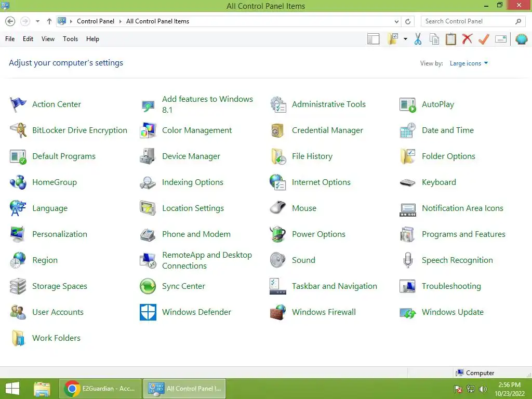532x399 pixels.
Task: Click the globe icon at toolbar end
Action: click(x=522, y=39)
